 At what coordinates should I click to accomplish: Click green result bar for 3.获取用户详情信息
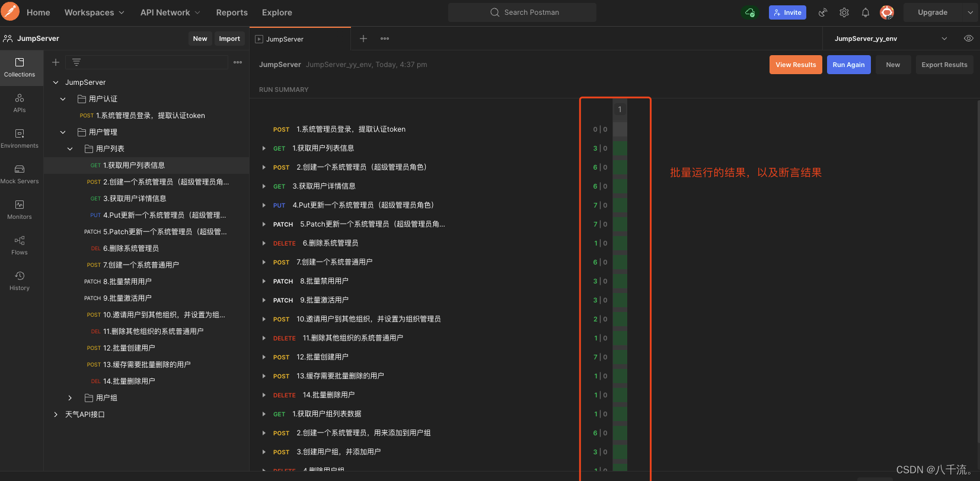pyautogui.click(x=620, y=186)
